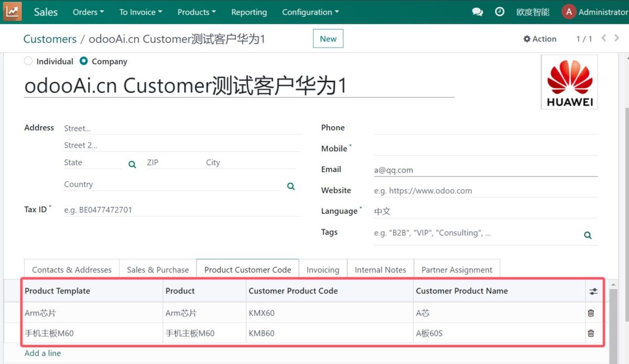
Task: Click the Street 2 input field
Action: click(x=182, y=145)
